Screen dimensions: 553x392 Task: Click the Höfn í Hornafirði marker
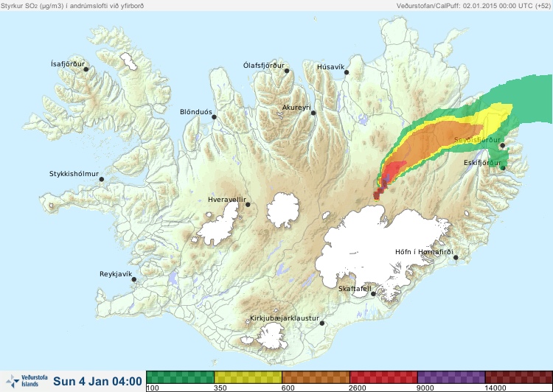(456, 257)
